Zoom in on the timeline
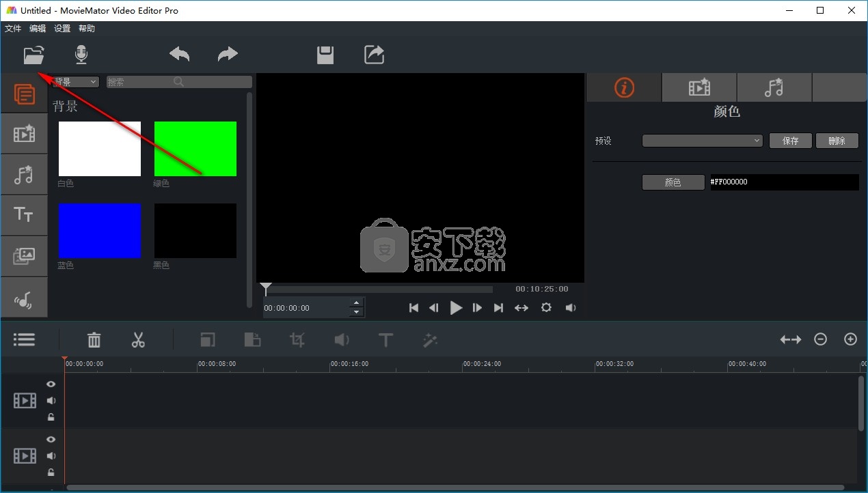Screen dimensions: 868x493 [x=850, y=339]
